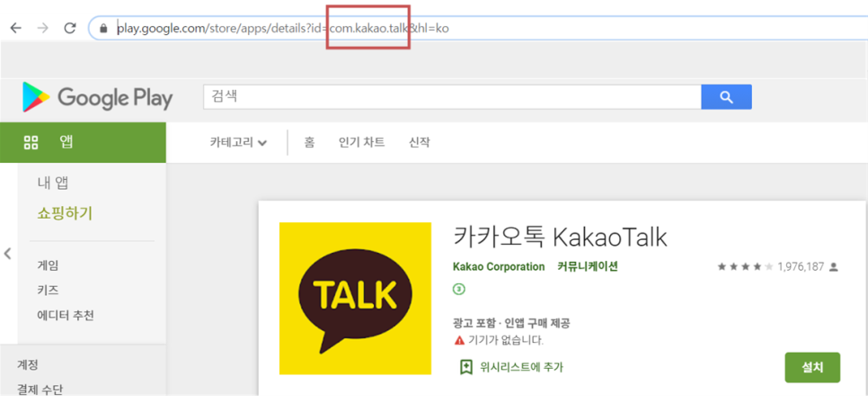
Task: Click 위시리스트에 추가
Action: (521, 366)
